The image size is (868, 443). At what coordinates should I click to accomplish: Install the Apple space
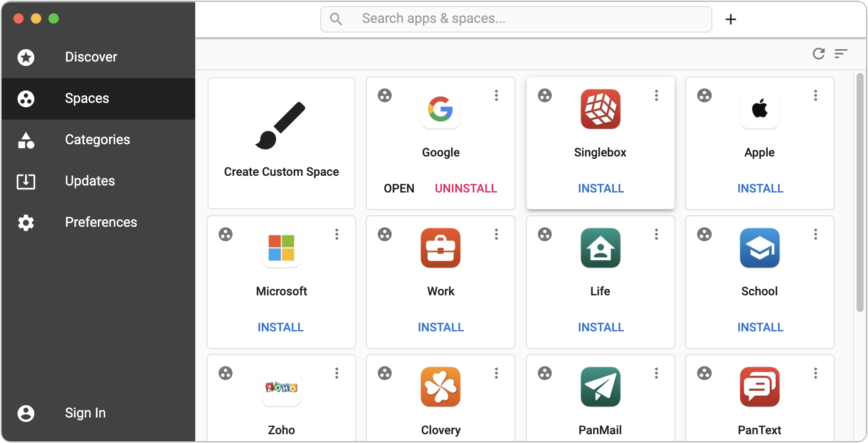[x=761, y=189]
